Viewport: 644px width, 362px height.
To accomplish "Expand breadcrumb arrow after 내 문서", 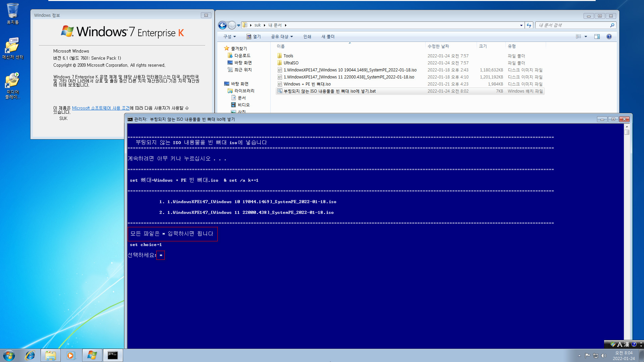I will click(285, 25).
